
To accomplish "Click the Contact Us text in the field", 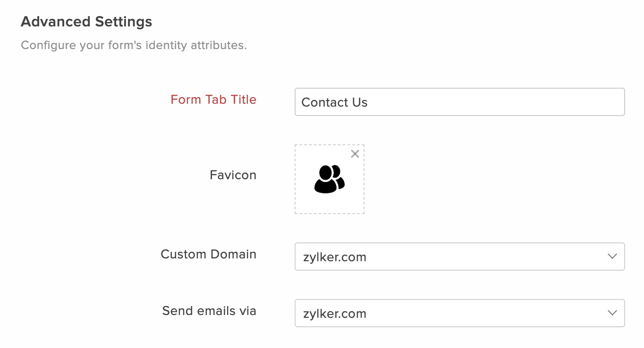I will [334, 102].
